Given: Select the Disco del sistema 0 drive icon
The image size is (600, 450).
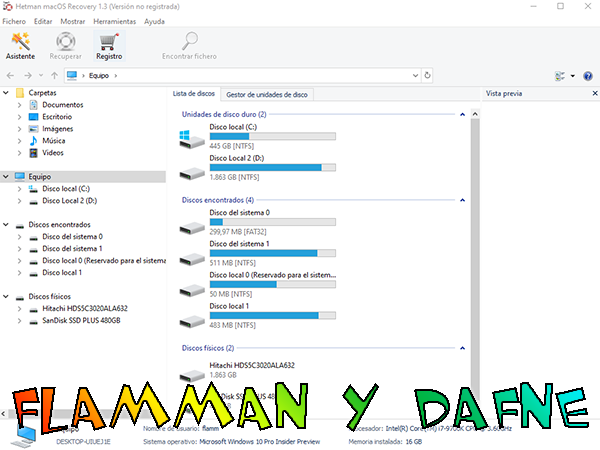Looking at the screenshot, I should tap(192, 228).
